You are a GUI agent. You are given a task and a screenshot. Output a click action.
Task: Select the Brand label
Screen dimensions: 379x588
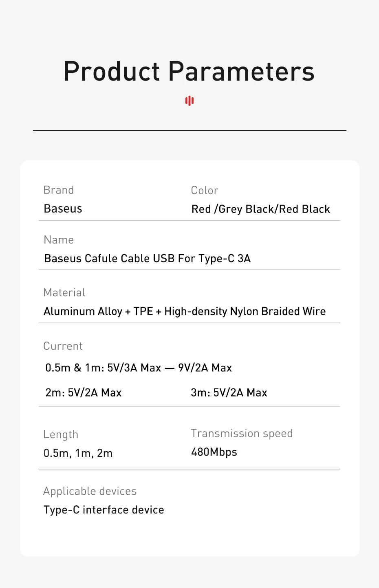tap(59, 190)
